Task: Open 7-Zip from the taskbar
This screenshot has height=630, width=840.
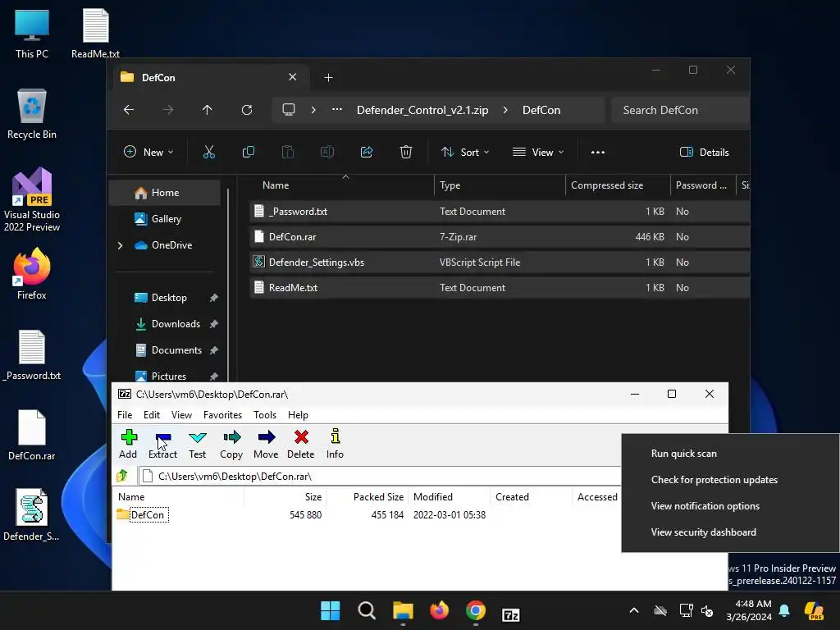Action: (x=510, y=614)
